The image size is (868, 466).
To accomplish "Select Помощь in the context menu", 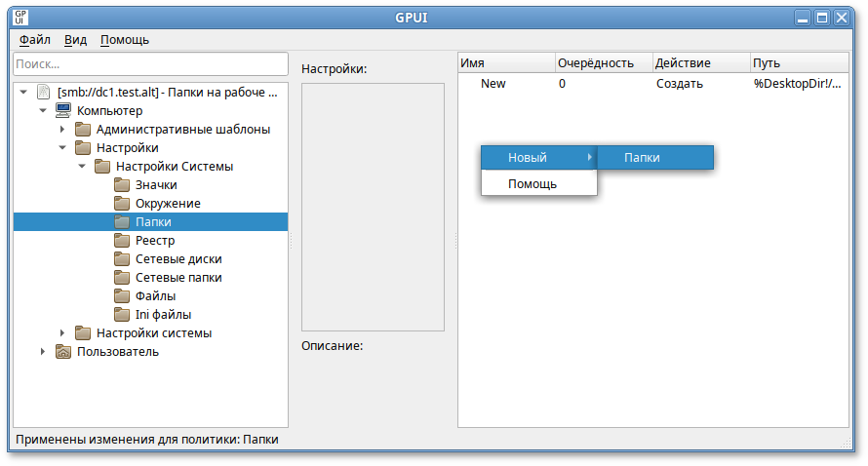I will click(x=533, y=183).
